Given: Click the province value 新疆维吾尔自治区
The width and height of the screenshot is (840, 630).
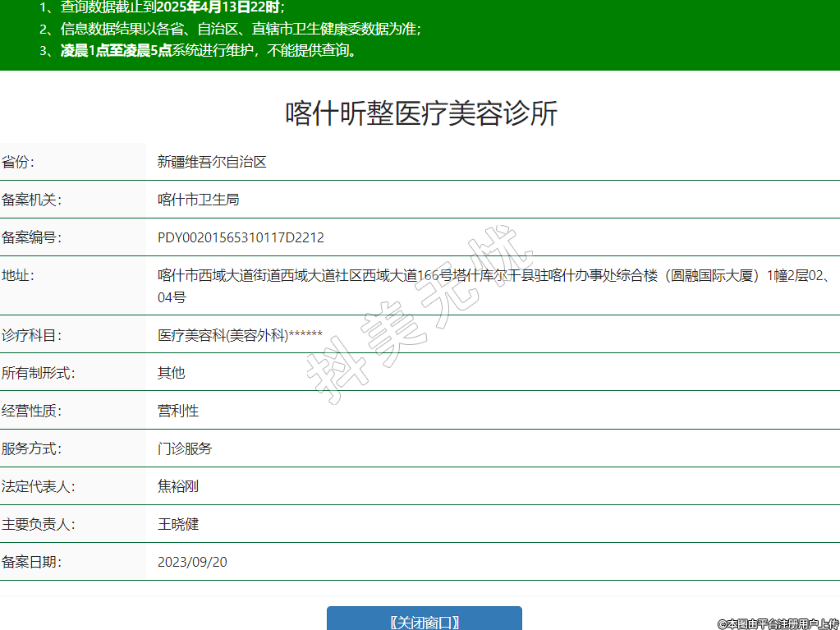Looking at the screenshot, I should click(212, 162).
